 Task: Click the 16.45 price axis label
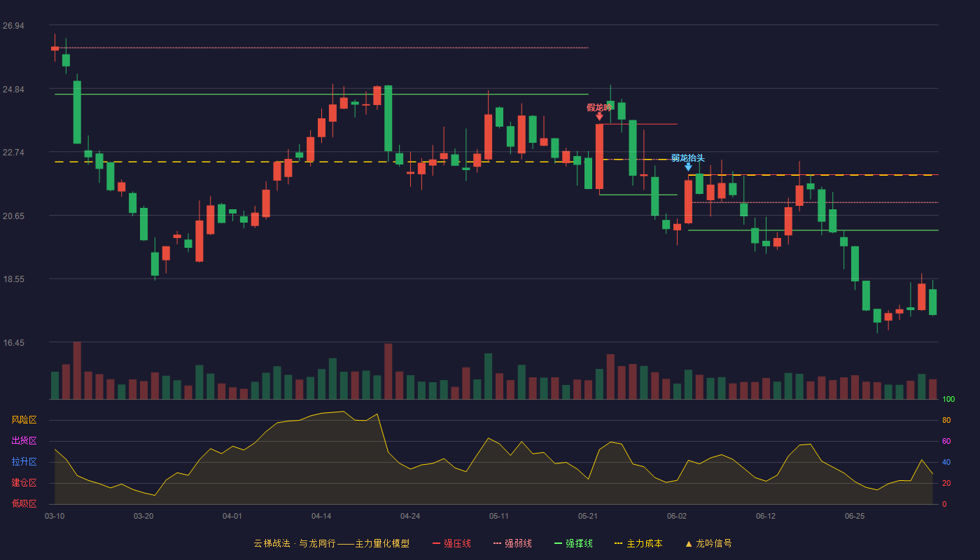tap(13, 343)
